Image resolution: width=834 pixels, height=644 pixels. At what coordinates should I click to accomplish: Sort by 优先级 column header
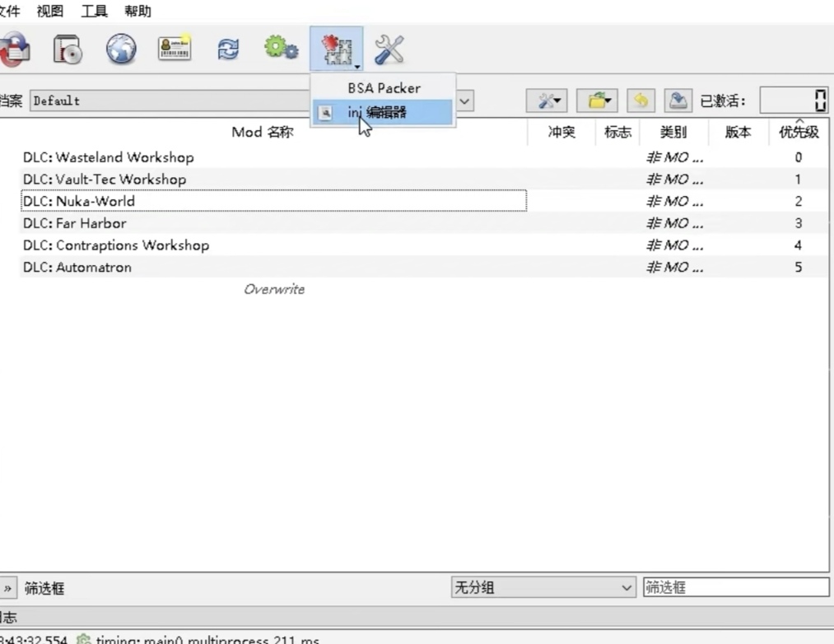pyautogui.click(x=799, y=132)
